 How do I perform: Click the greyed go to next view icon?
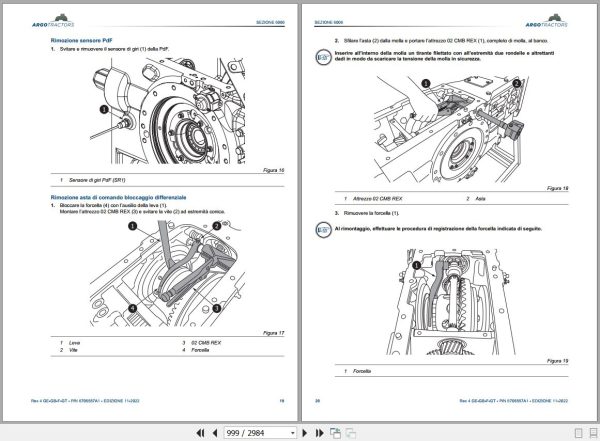pyautogui.click(x=351, y=433)
